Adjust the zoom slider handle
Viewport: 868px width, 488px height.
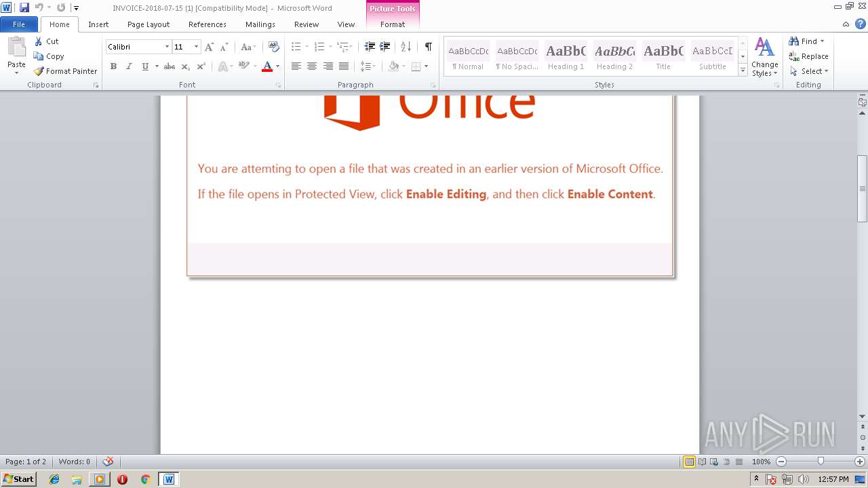coord(821,462)
